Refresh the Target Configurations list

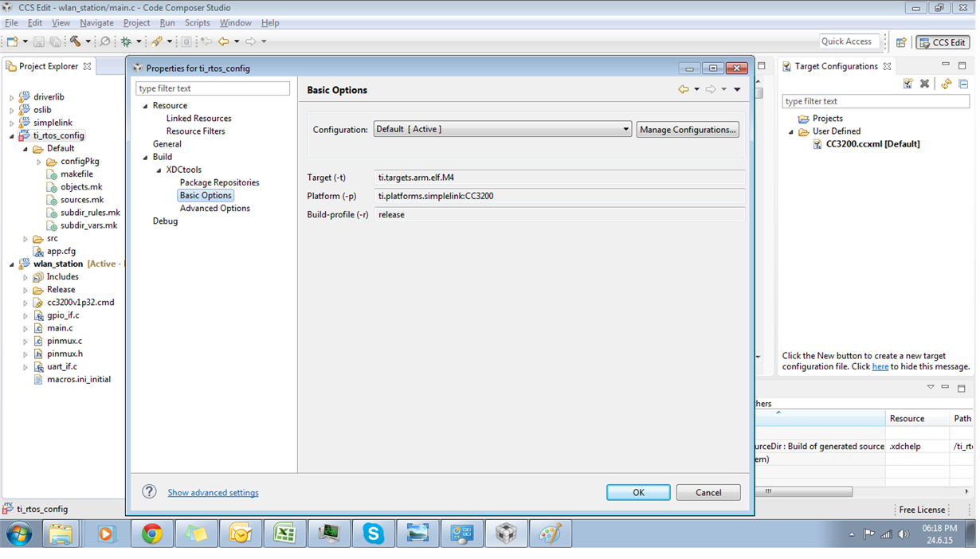pos(946,84)
